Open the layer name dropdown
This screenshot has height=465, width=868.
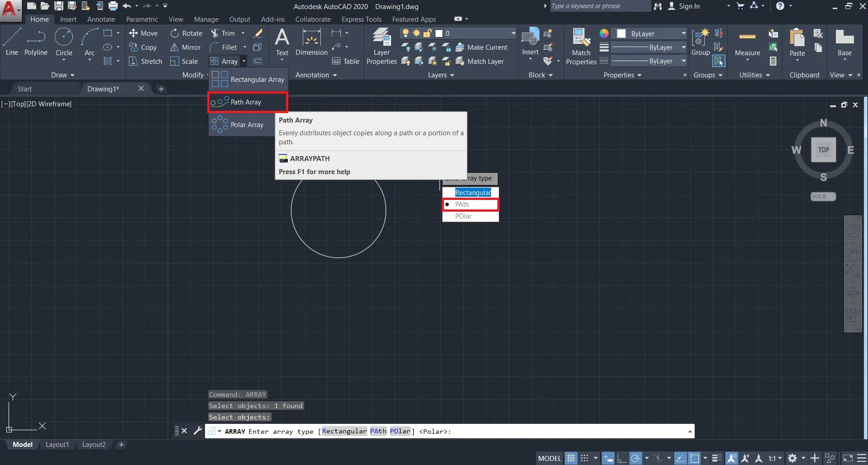coord(513,33)
